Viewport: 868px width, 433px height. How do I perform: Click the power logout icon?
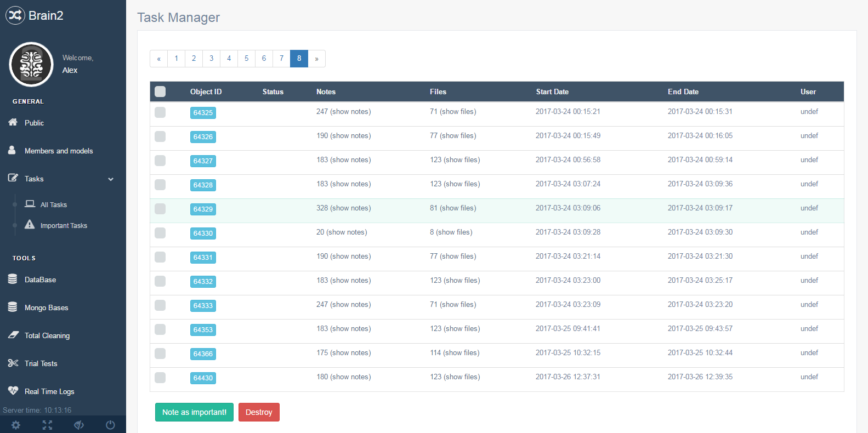pyautogui.click(x=110, y=425)
